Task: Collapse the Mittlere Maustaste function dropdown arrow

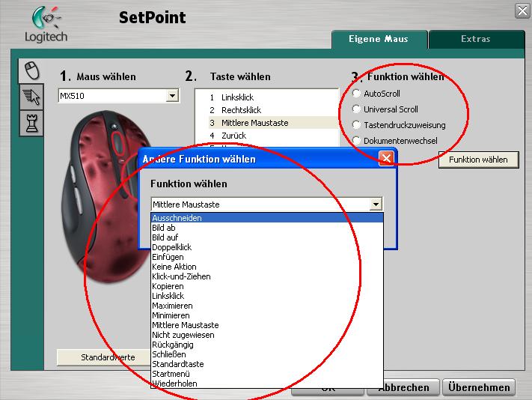Action: 376,204
